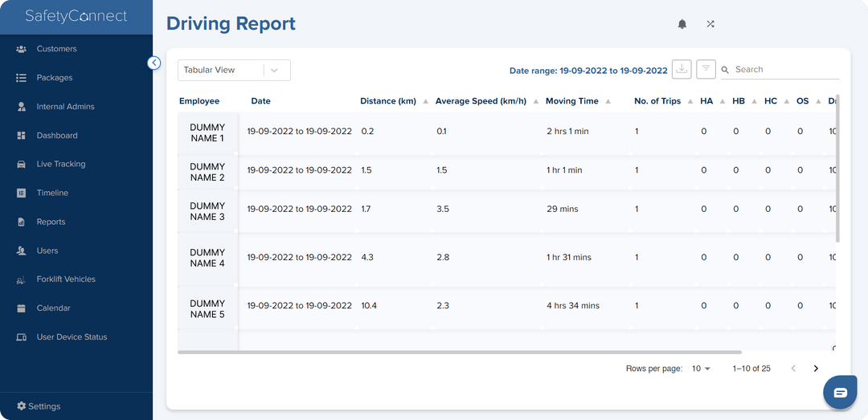
Task: Collapse the sidebar with the arrow button
Action: click(x=154, y=63)
